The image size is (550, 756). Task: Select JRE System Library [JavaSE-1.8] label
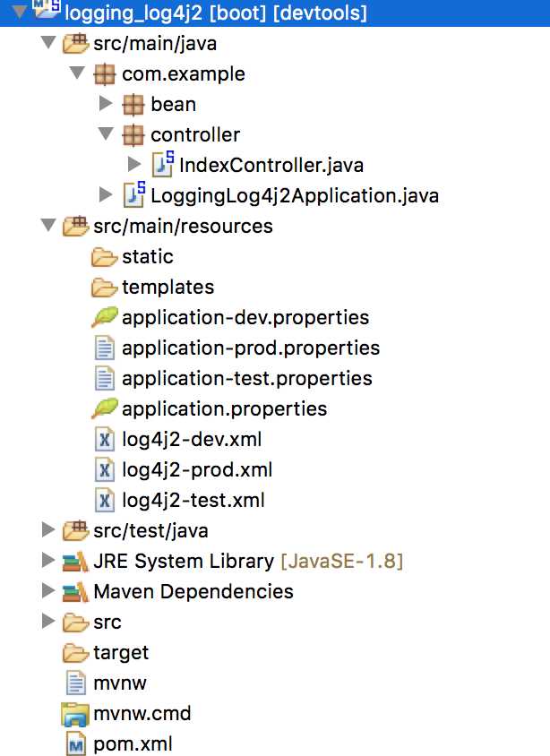[248, 562]
